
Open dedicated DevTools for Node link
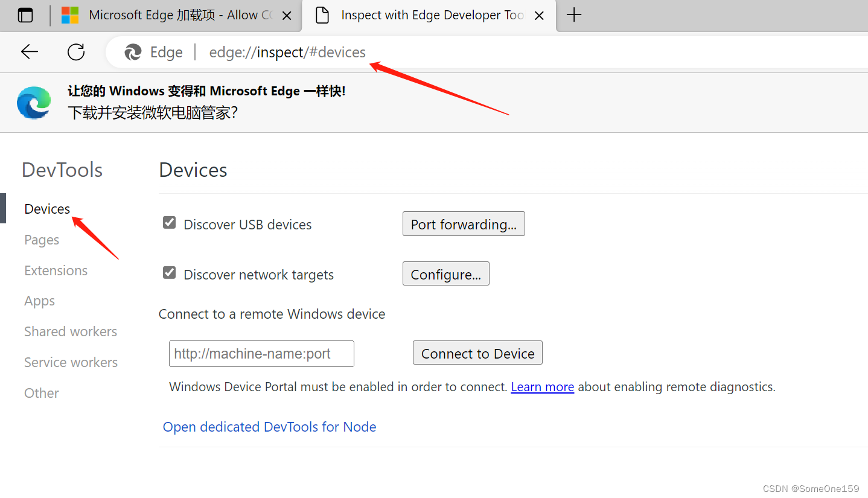pyautogui.click(x=269, y=427)
